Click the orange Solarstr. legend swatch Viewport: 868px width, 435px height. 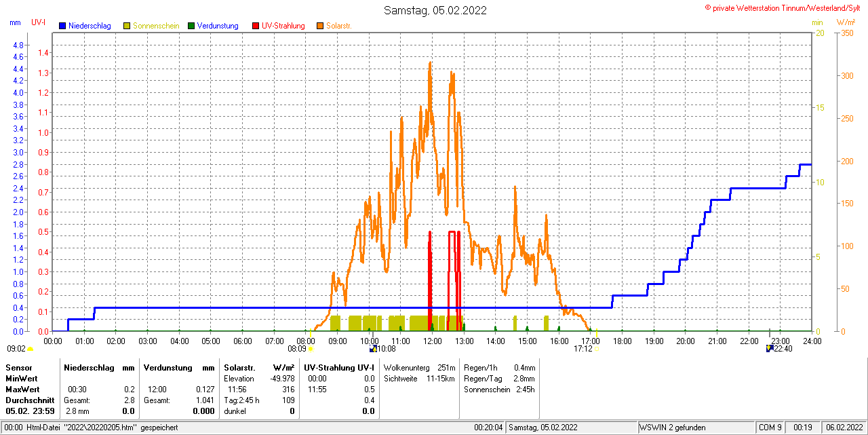pyautogui.click(x=320, y=26)
